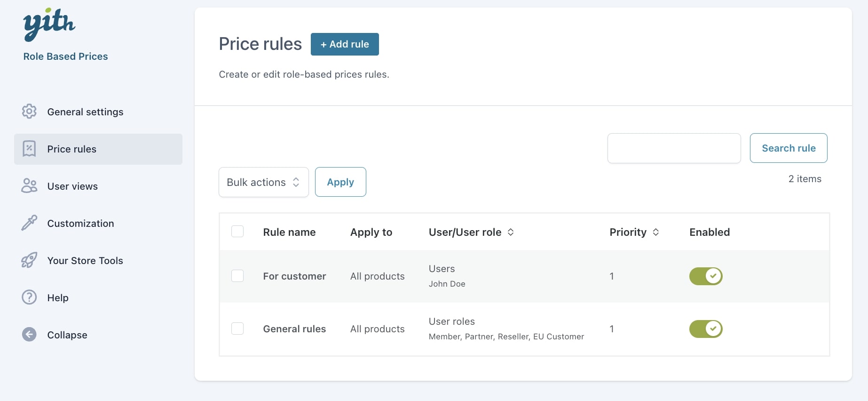Select the For customer rule checkbox
The image size is (868, 401).
click(237, 276)
